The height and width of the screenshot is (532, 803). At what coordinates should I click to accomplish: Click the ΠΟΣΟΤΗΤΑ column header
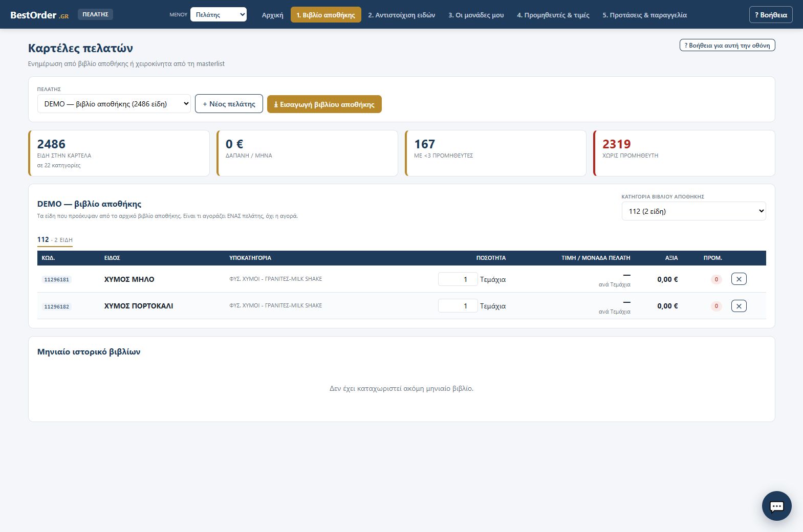(491, 258)
